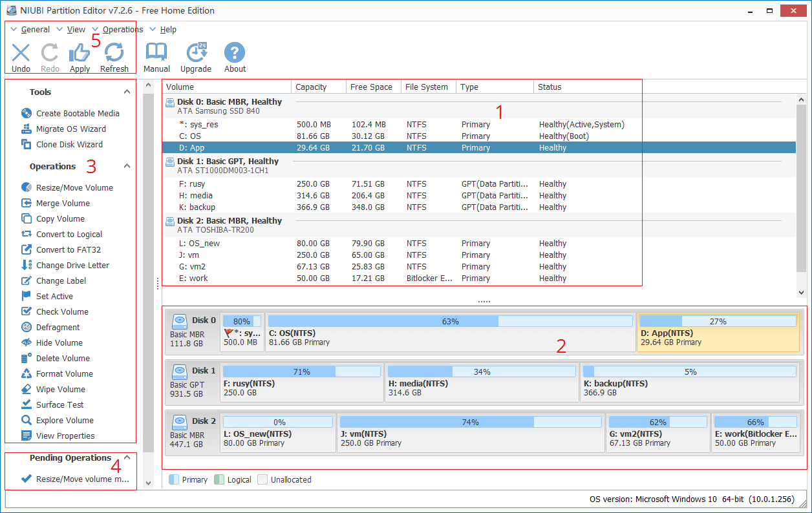Open the Manual book icon
The width and height of the screenshot is (812, 513).
(x=156, y=53)
